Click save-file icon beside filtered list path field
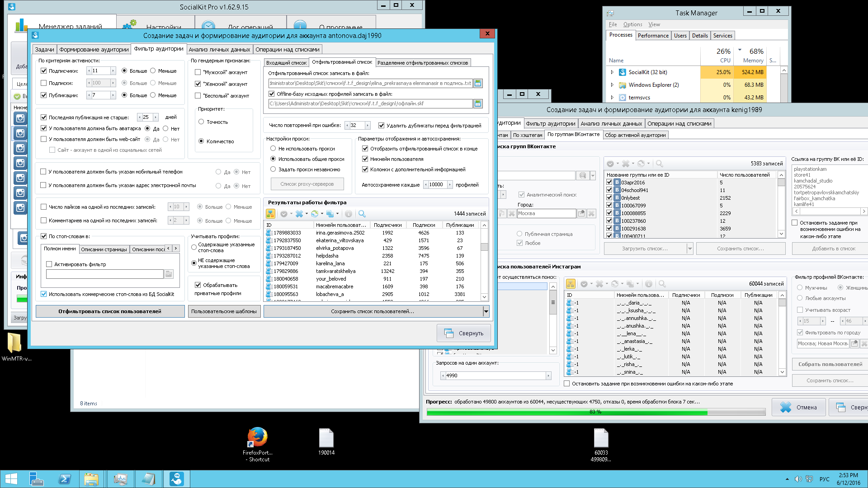The width and height of the screenshot is (868, 488). pyautogui.click(x=478, y=83)
